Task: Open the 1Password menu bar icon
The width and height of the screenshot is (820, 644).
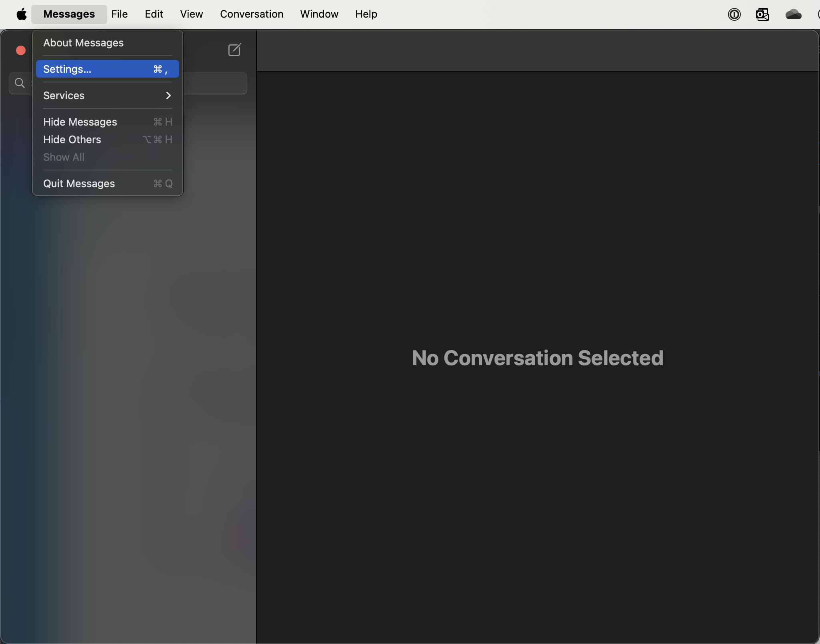Action: coord(734,14)
